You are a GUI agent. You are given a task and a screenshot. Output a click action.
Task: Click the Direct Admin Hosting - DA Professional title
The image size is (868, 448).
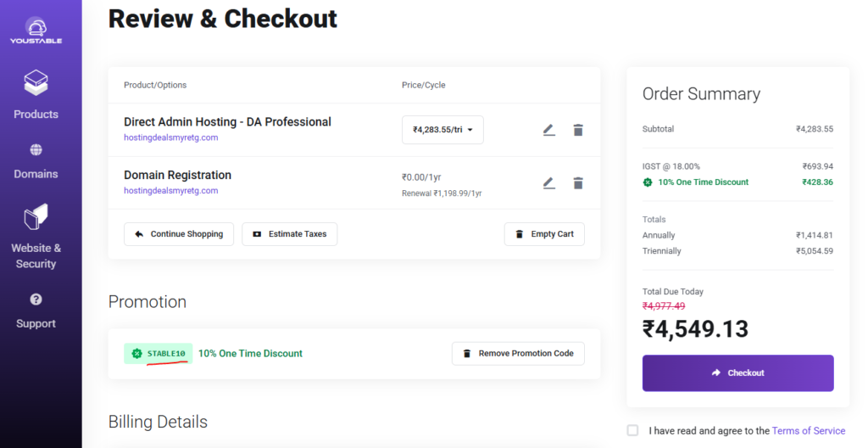[x=227, y=122]
